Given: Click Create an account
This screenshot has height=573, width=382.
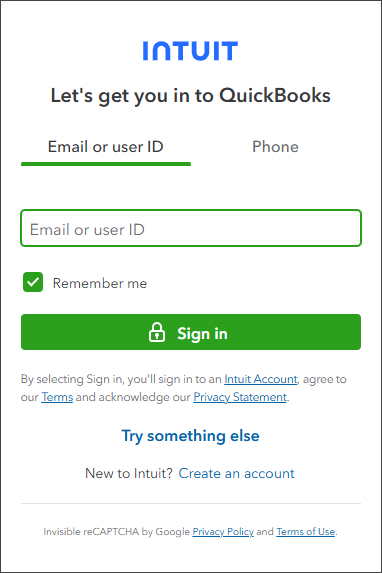Looking at the screenshot, I should tap(236, 473).
